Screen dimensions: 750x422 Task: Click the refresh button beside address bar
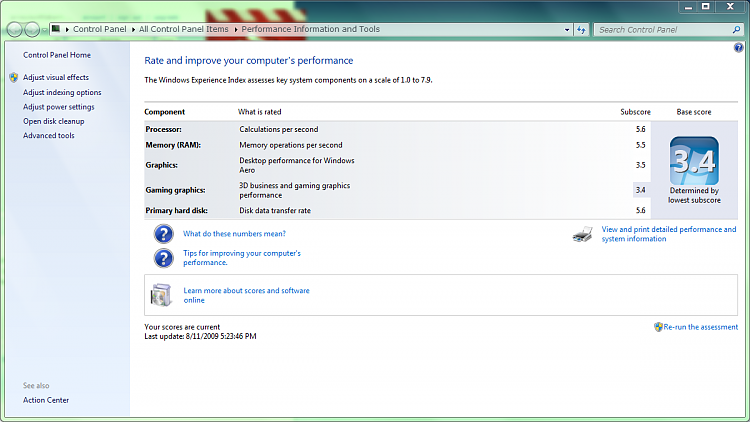[x=581, y=30]
